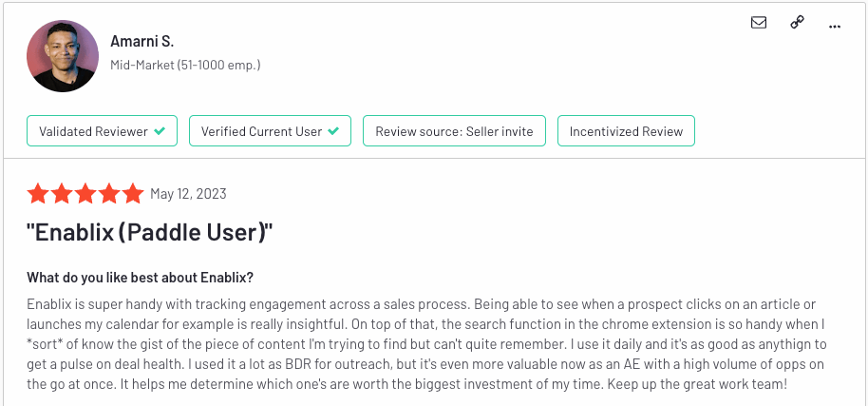Click Review source: Seller invite badge
Screen dimensions: 868x406
pos(455,130)
